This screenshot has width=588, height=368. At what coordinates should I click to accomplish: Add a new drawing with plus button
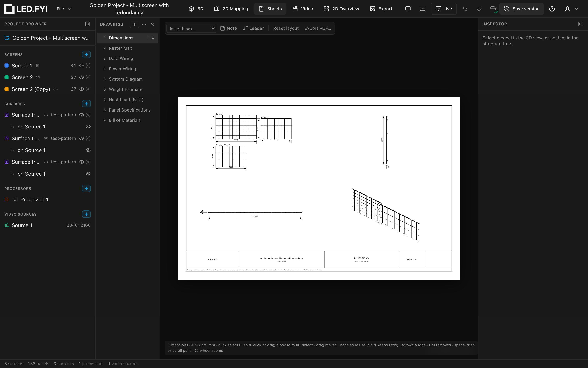coord(134,24)
